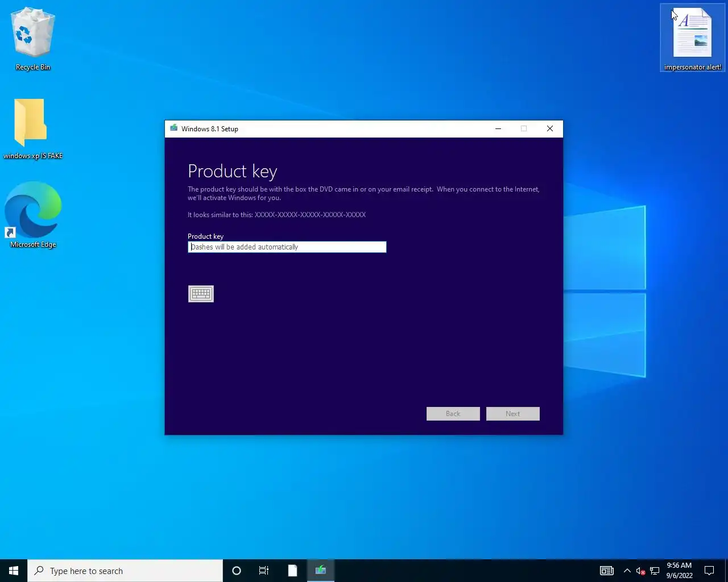
Task: Minimize the Windows 8.1 Setup window
Action: 498,128
